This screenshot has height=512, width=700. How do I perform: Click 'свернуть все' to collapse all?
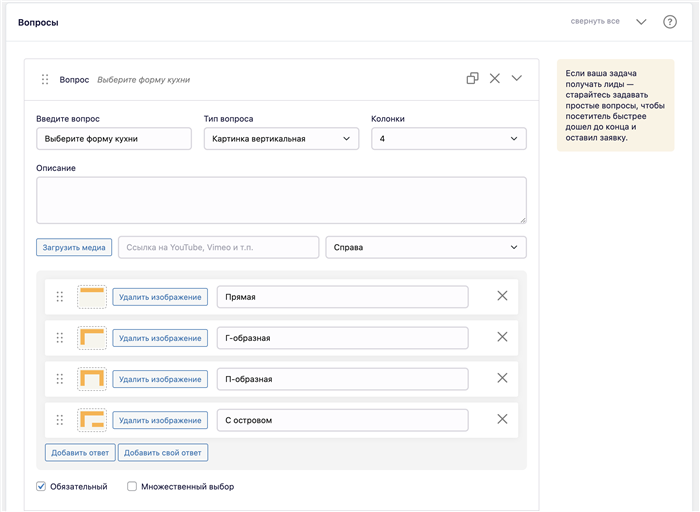pyautogui.click(x=595, y=21)
